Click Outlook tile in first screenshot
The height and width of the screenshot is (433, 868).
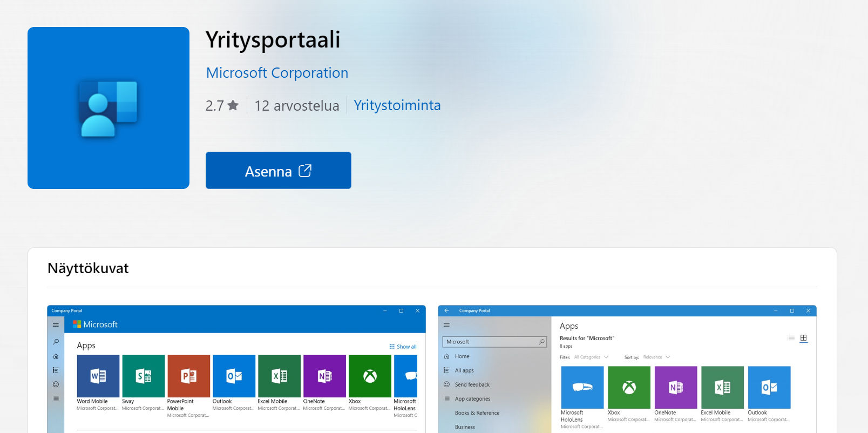pos(234,376)
